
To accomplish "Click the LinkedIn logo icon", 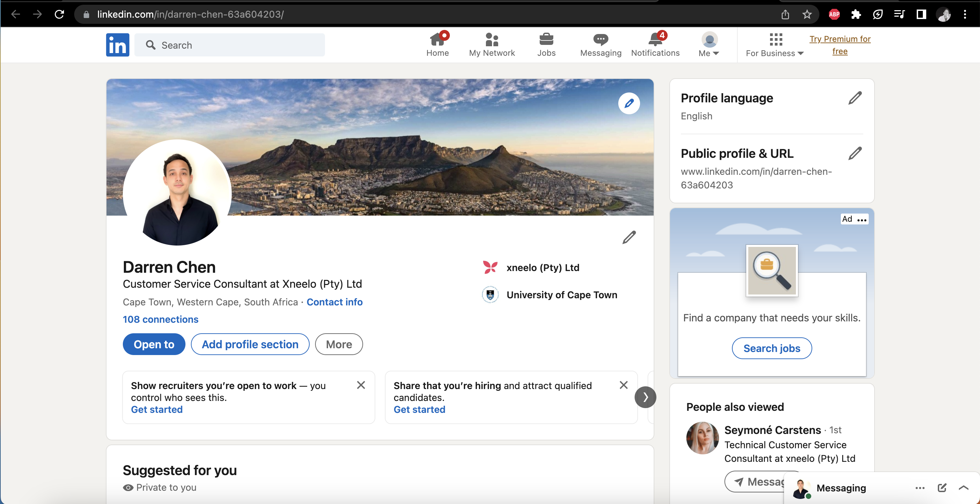I will pyautogui.click(x=117, y=45).
